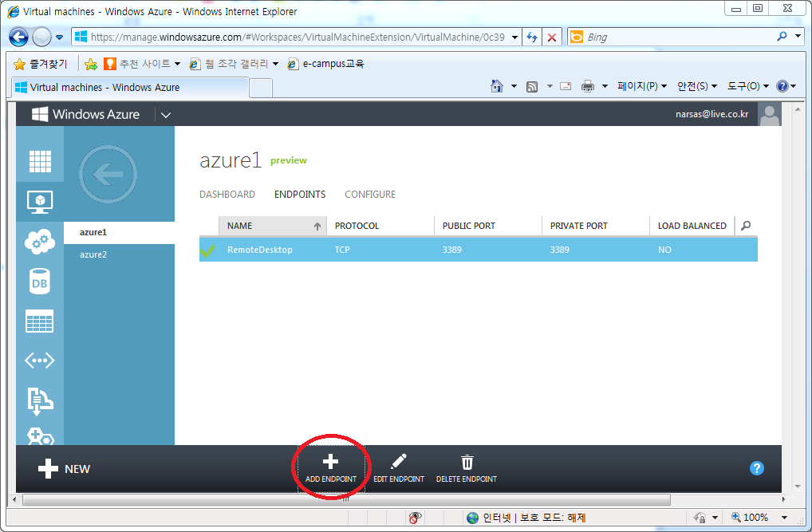Open 추천 사이트 suggested sites
The image size is (812, 532).
[x=142, y=64]
